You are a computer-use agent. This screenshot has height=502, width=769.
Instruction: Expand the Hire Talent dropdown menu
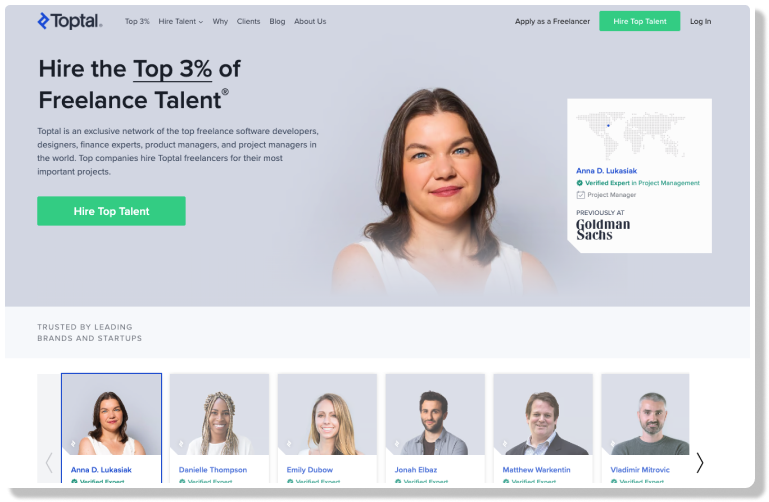coord(180,22)
